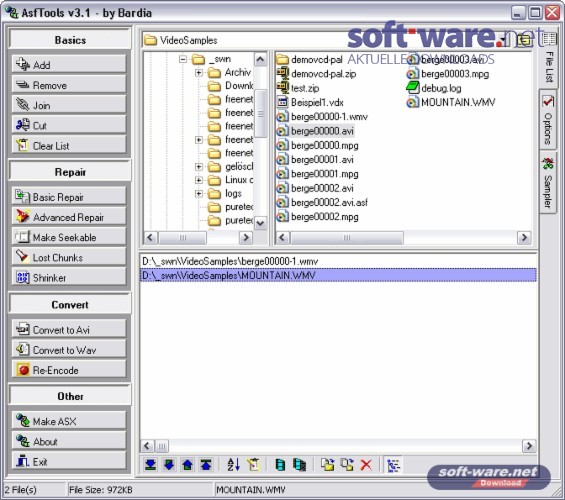Click the Join button
The width and height of the screenshot is (565, 500).
(x=69, y=105)
